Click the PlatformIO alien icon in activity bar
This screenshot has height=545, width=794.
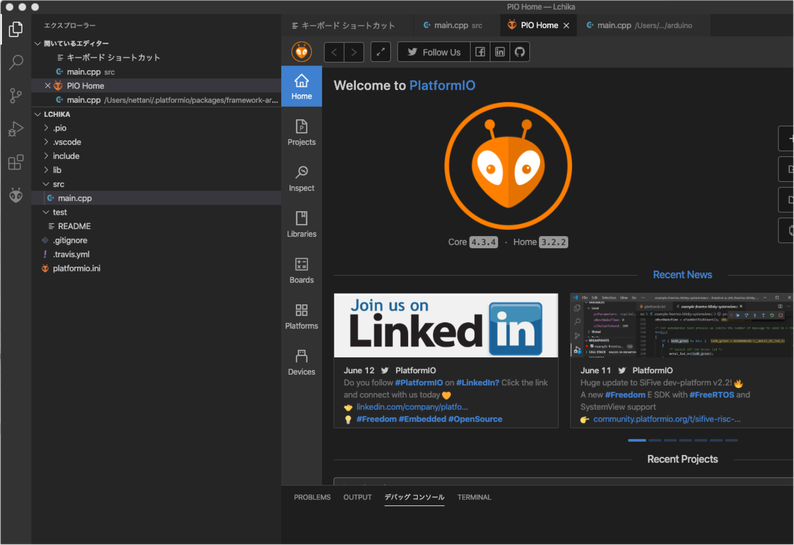tap(16, 195)
